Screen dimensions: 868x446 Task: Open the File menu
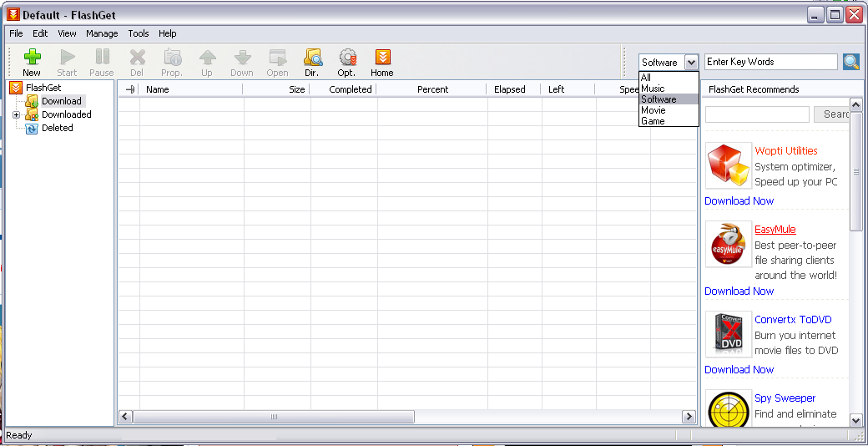(x=16, y=33)
